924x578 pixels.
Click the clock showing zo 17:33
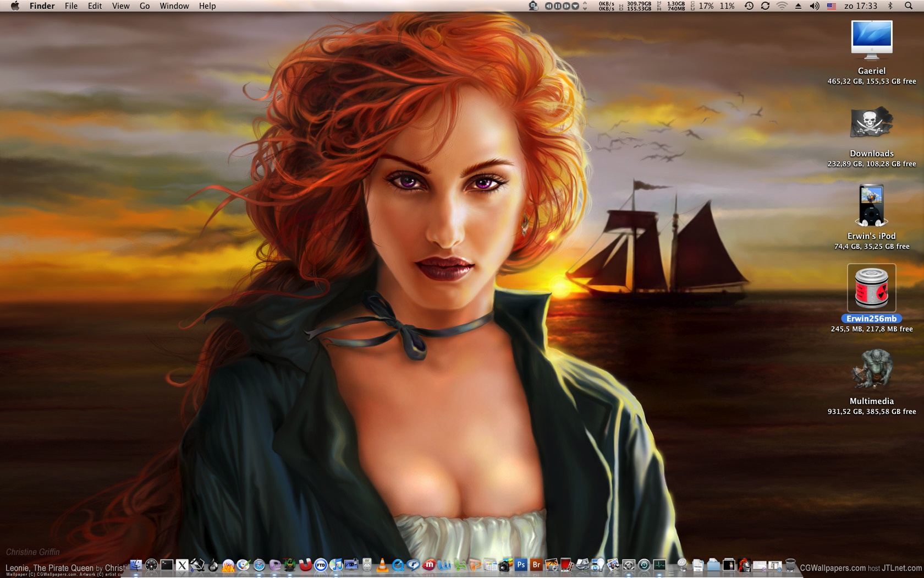[x=861, y=6]
